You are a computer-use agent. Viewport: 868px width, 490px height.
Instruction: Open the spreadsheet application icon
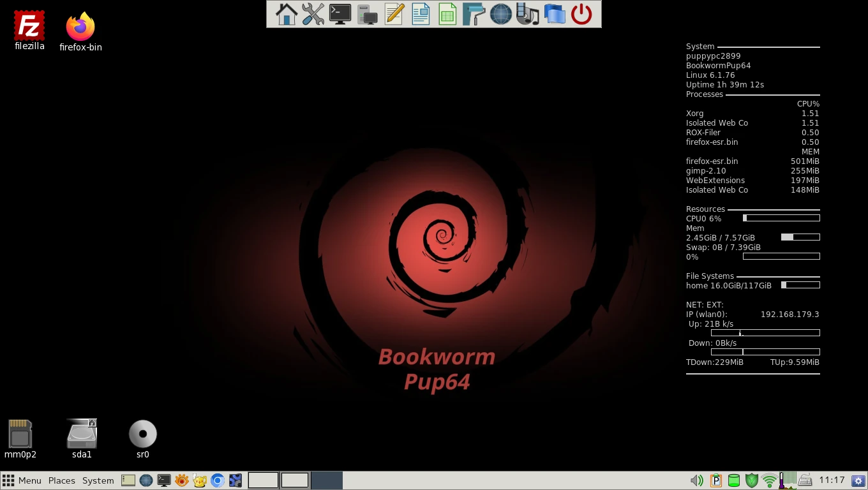point(447,14)
